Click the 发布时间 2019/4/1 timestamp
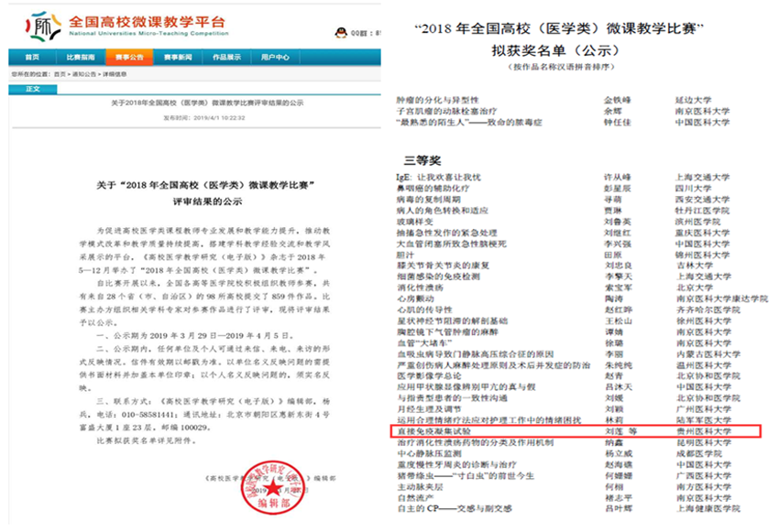This screenshot has height=532, width=779. click(x=204, y=118)
